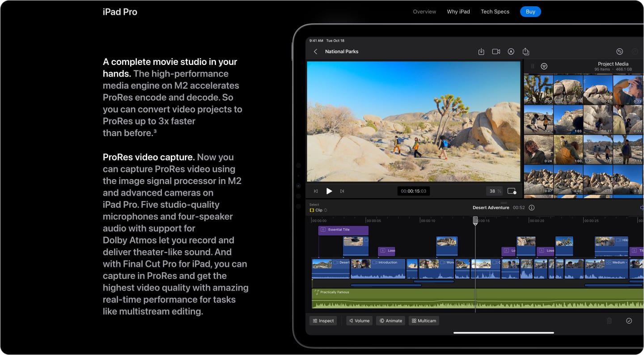Select the Medium clip in timeline
Image resolution: width=644 pixels, height=355 pixels.
coord(606,269)
